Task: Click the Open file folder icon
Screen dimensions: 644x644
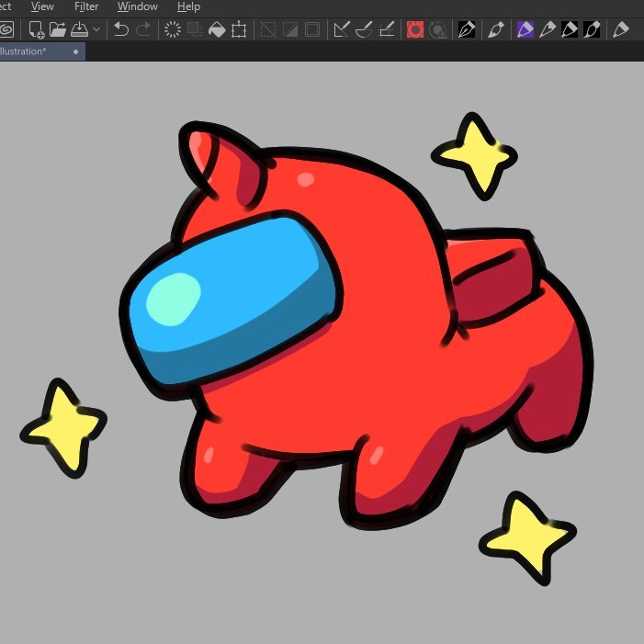Action: click(58, 29)
